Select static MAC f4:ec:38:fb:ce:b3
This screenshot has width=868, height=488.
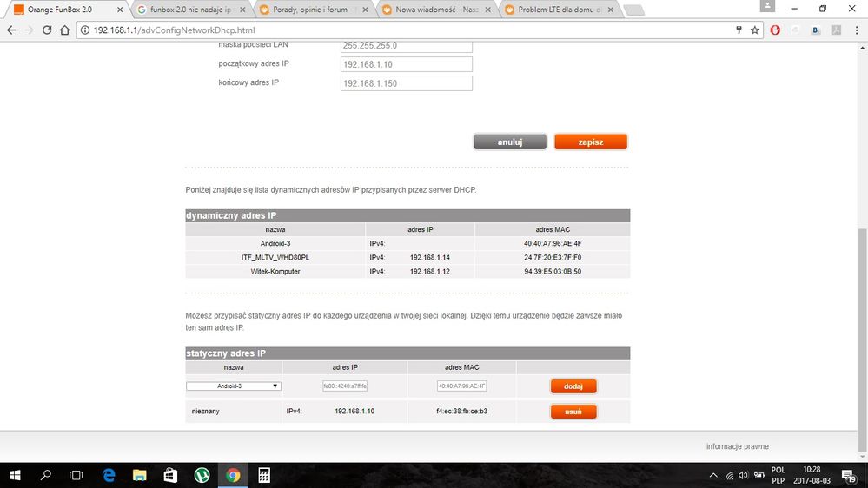(x=461, y=412)
